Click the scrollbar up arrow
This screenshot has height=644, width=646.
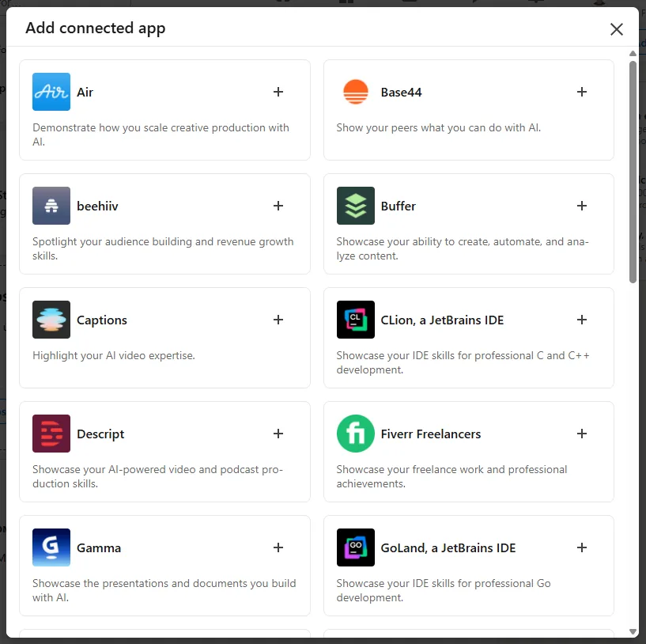point(633,54)
